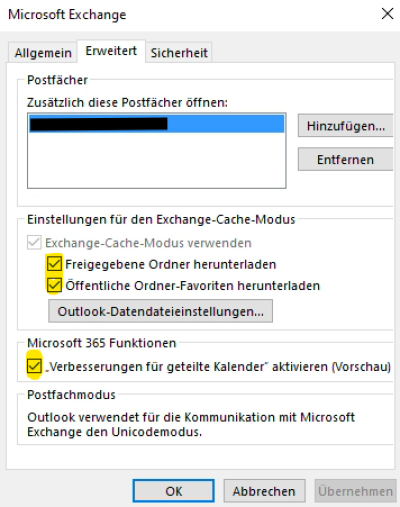The height and width of the screenshot is (507, 400).
Task: Open the Sicherheit tab
Action: [179, 53]
